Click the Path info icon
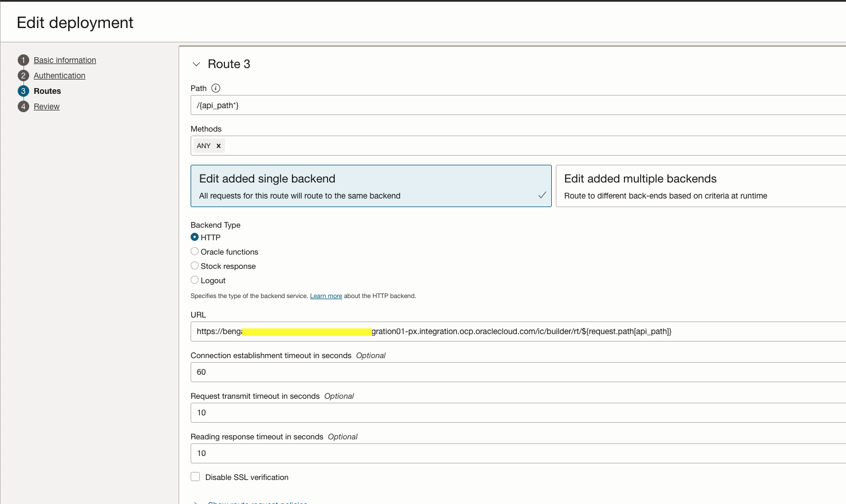The image size is (846, 504). click(x=216, y=88)
